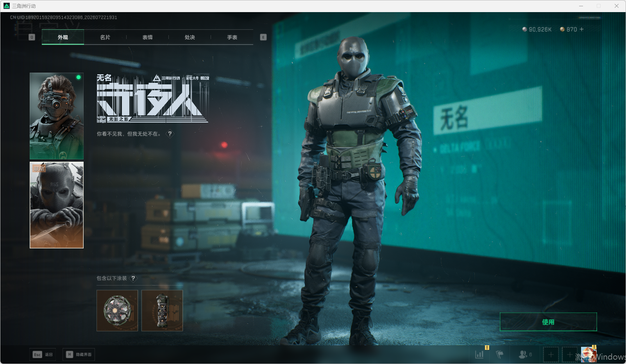Add teammate in first empty plus slot
The height and width of the screenshot is (364, 626).
[x=551, y=355]
